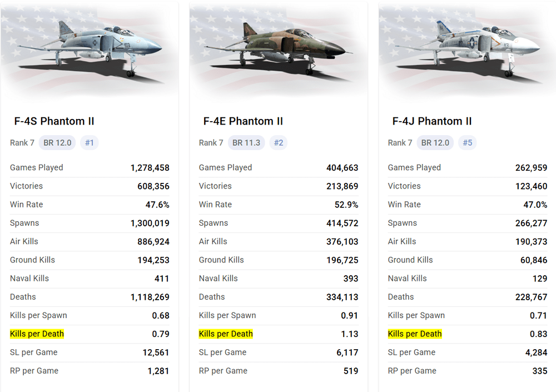The height and width of the screenshot is (392, 556).
Task: Click highlighted Kills per Death on F-4J card
Action: coord(415,334)
